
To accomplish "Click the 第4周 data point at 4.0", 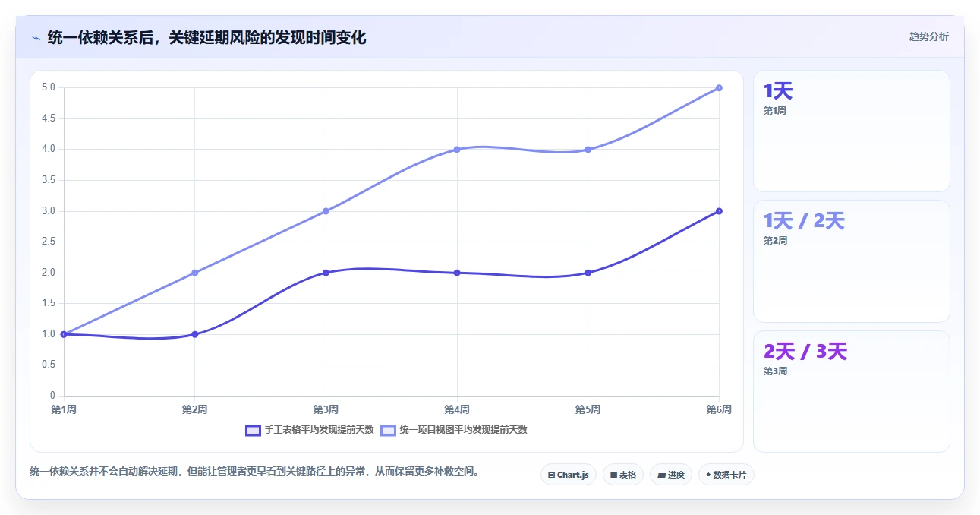I will [457, 150].
